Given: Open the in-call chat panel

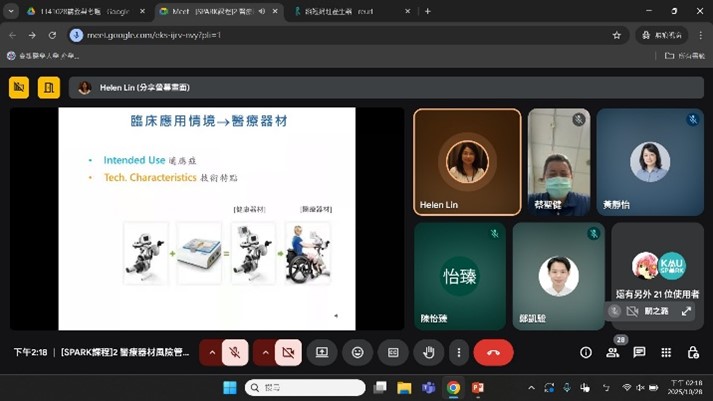Looking at the screenshot, I should pyautogui.click(x=639, y=352).
